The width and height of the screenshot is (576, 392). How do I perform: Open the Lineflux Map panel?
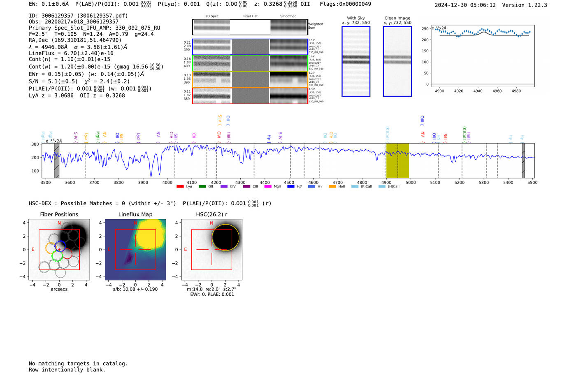pos(135,249)
